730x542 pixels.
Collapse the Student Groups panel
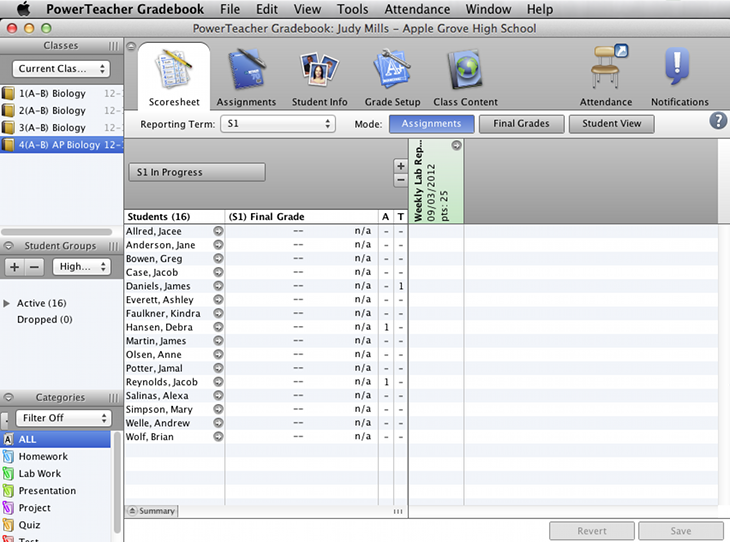tap(8, 245)
